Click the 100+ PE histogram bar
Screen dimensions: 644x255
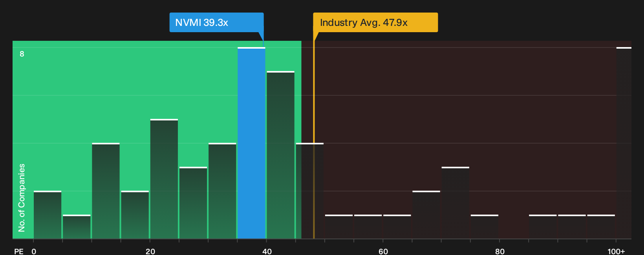click(624, 143)
